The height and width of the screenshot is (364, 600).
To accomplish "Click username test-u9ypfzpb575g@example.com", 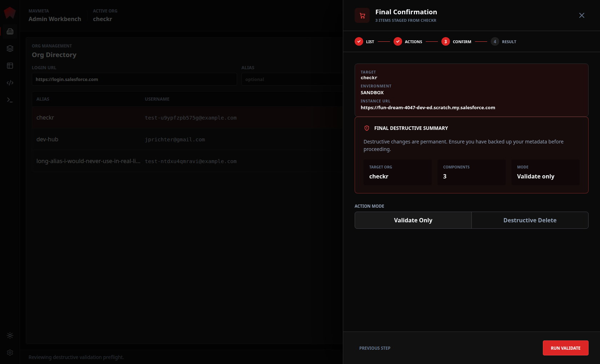I will click(x=191, y=118).
